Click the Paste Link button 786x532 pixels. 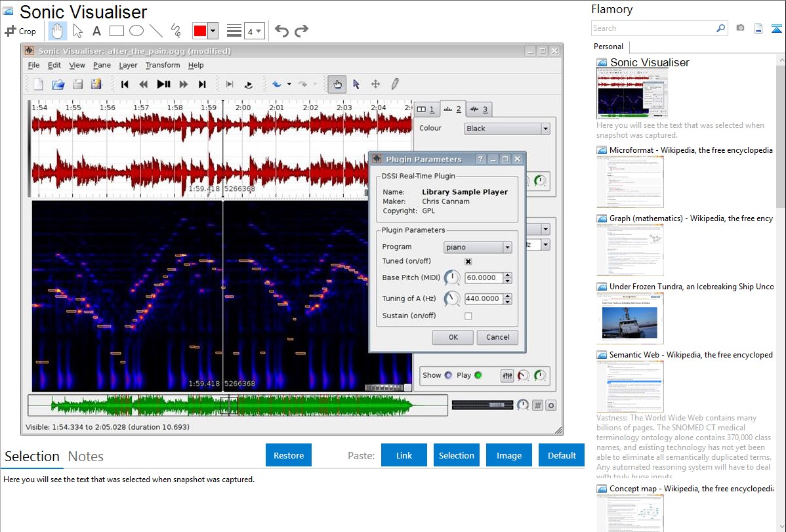(x=404, y=455)
